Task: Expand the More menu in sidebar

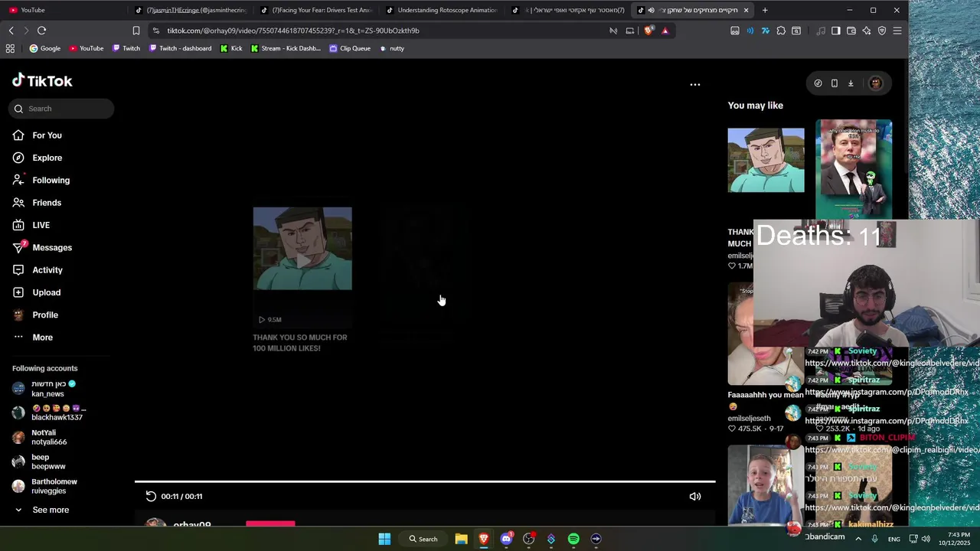Action: [32, 337]
